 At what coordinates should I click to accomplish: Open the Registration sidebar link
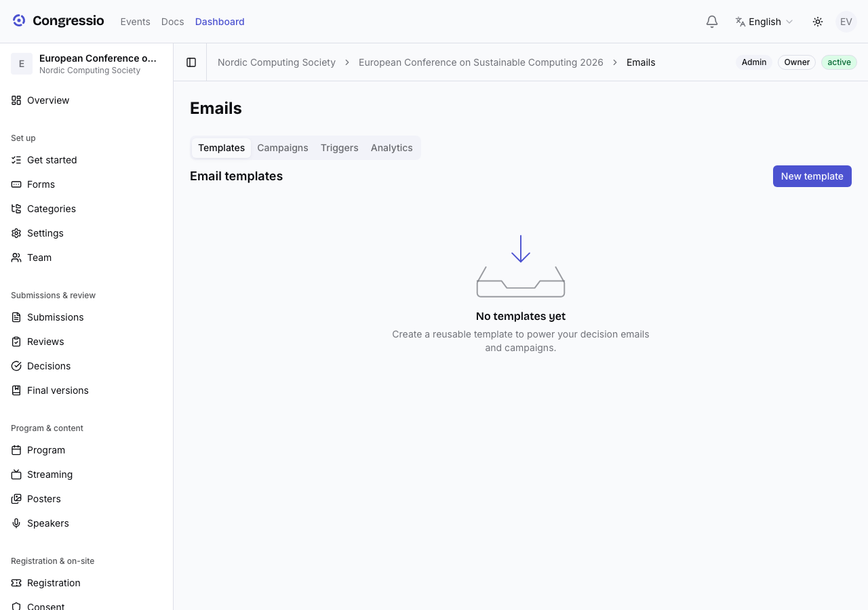click(87, 583)
